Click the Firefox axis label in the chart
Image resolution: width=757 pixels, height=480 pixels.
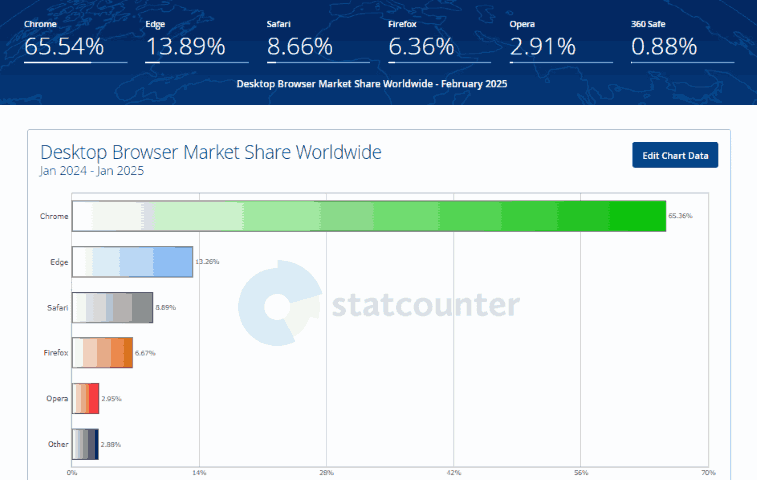[56, 353]
